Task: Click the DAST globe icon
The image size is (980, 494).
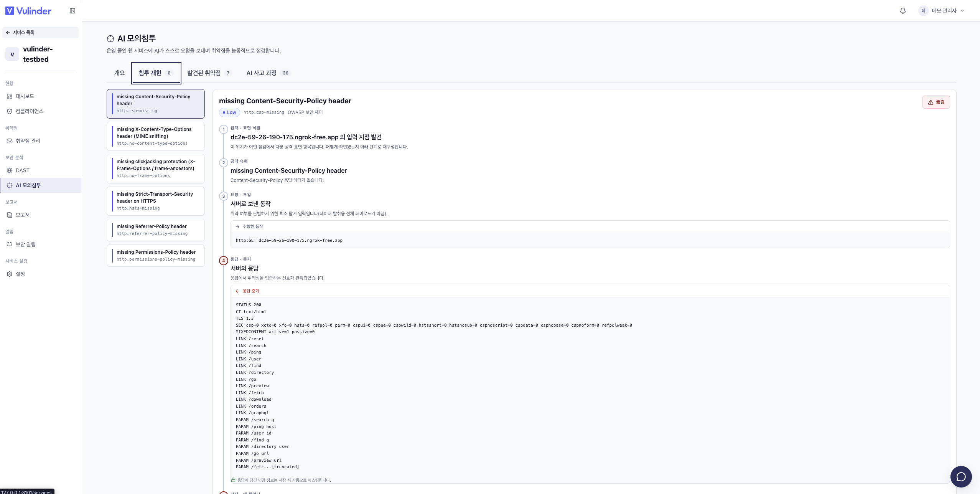Action: click(x=10, y=170)
